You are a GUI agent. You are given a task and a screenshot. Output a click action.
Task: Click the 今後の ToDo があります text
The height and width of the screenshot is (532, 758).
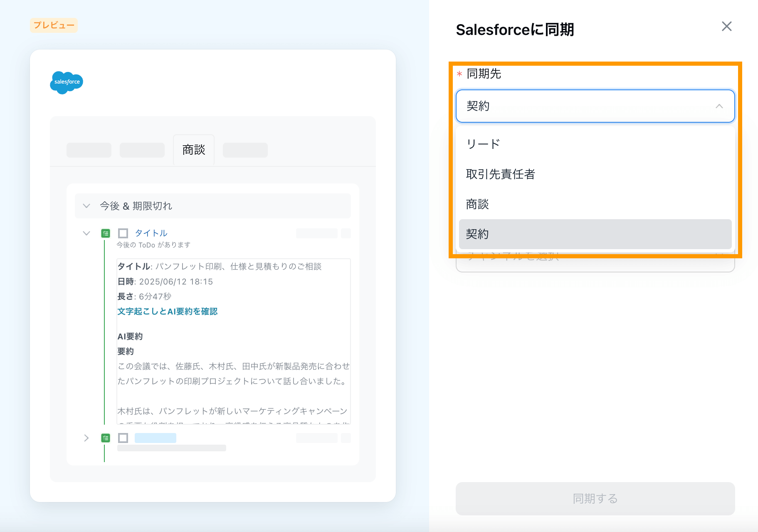153,245
